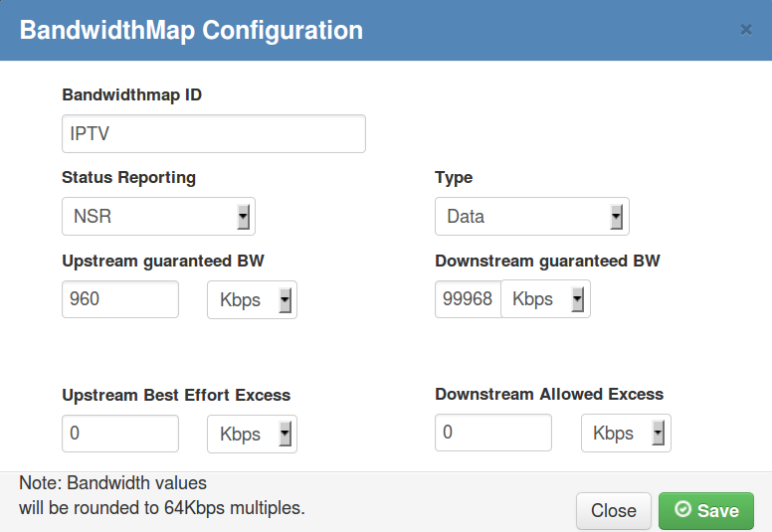Expand the Upstream guaranteed BW Kbps unit selector

(x=252, y=299)
